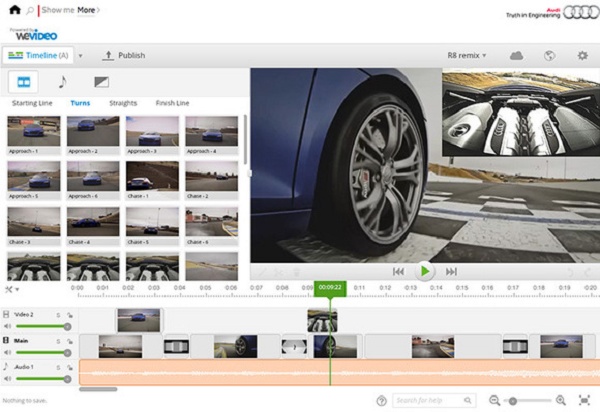Mute the Main track speaker
The height and width of the screenshot is (412, 600).
(x=7, y=352)
